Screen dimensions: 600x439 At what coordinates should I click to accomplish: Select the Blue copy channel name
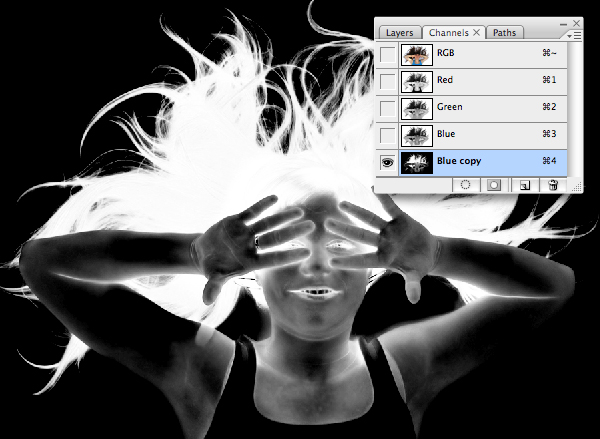coord(459,161)
